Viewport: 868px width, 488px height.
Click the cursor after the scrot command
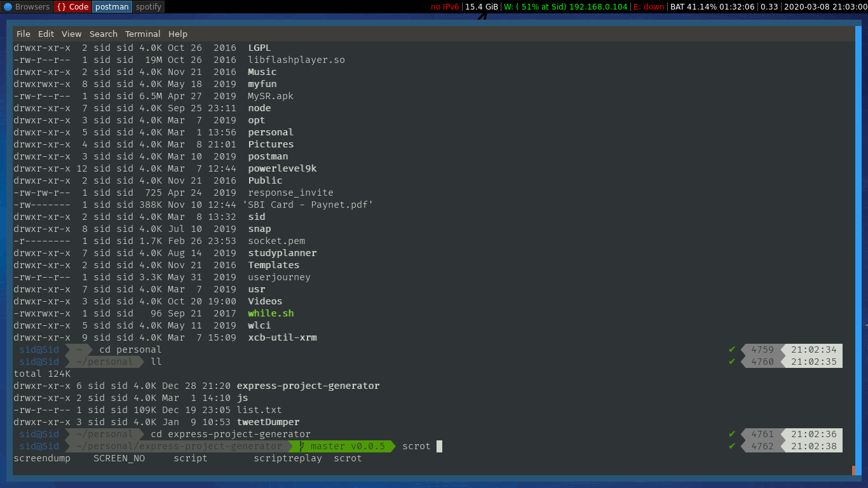click(438, 446)
